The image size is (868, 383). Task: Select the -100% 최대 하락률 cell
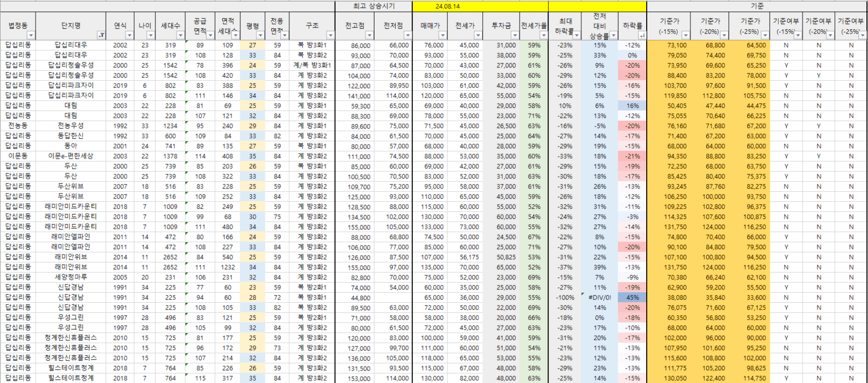pos(564,297)
